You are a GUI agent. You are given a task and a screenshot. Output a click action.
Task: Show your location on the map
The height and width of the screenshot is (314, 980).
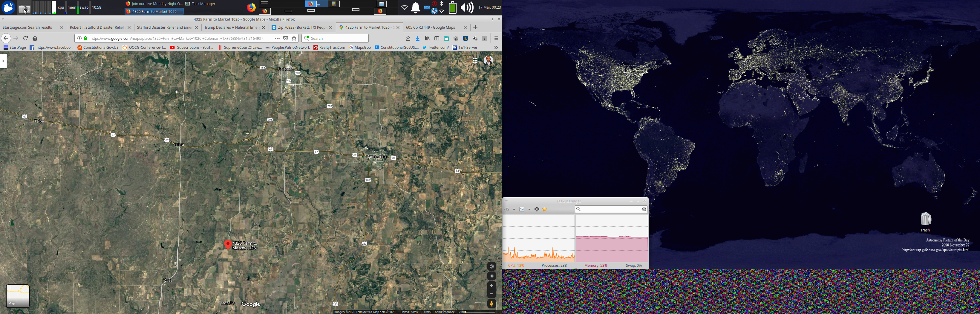[491, 276]
